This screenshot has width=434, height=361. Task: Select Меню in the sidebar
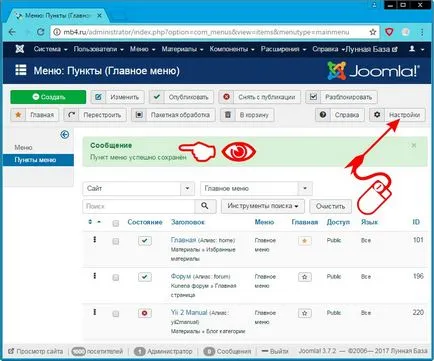pyautogui.click(x=23, y=147)
